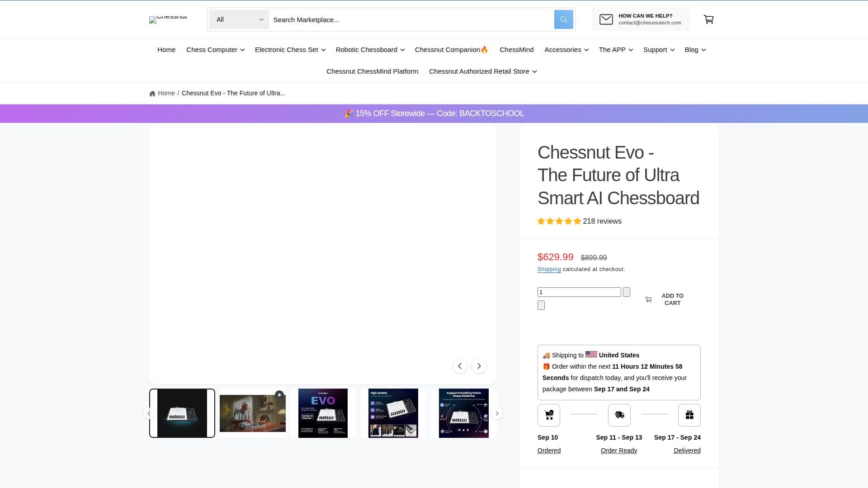Screen dimensions: 868x488
Task: Open Chessnut Companion menu item
Action: pyautogui.click(x=452, y=50)
